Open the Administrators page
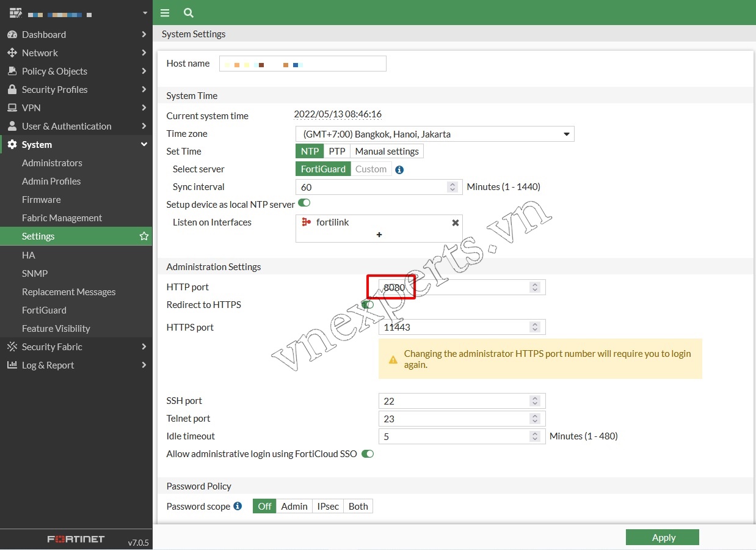The width and height of the screenshot is (756, 550). (x=52, y=163)
